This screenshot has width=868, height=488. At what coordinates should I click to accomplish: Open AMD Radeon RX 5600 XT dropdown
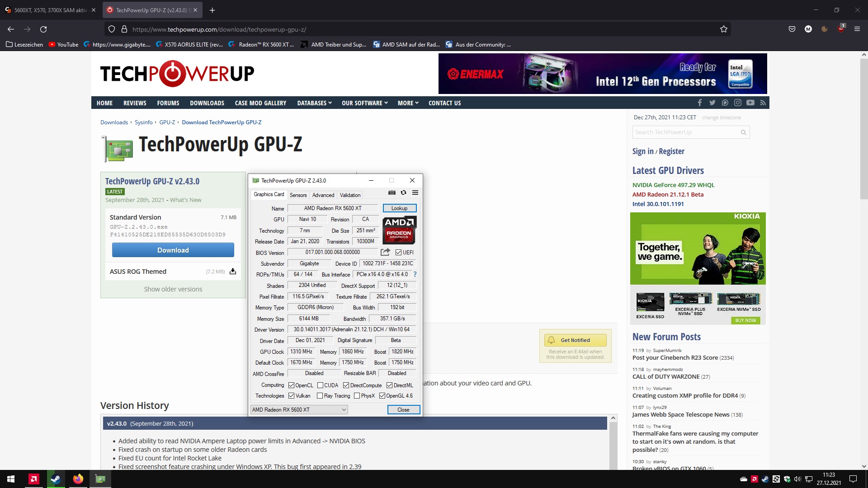tap(299, 410)
